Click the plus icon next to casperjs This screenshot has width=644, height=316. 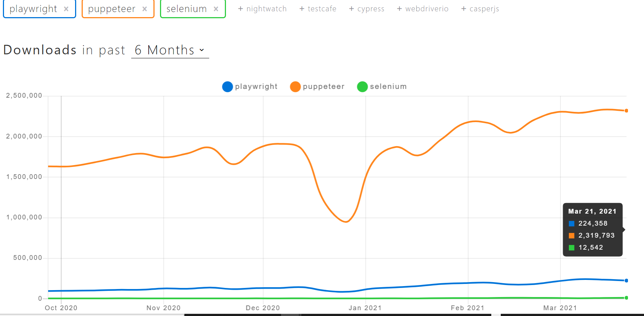click(x=463, y=8)
